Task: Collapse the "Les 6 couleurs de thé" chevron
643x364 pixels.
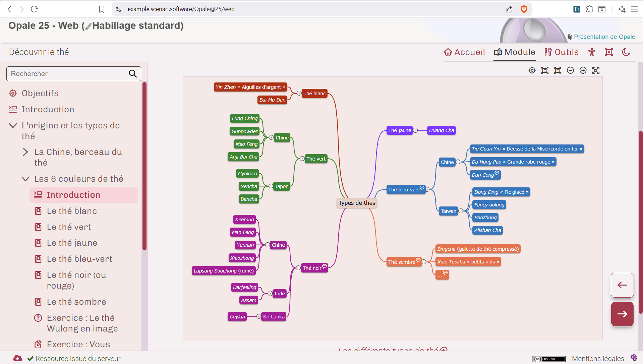Action: [x=25, y=179]
